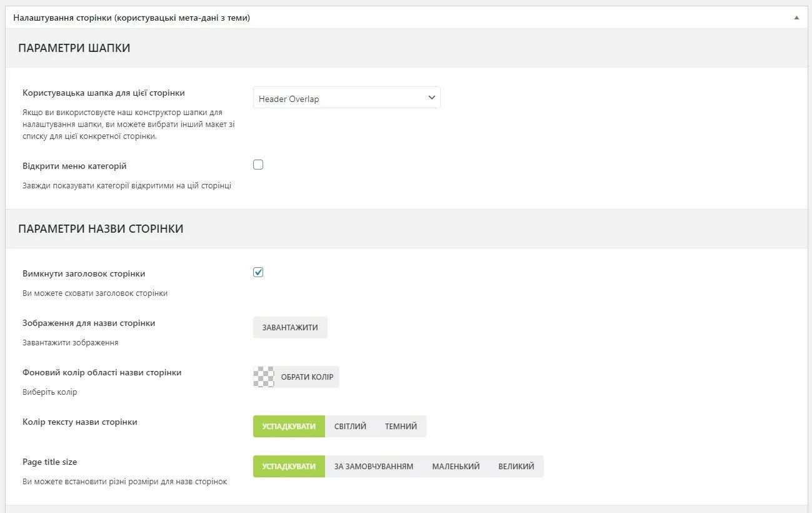This screenshot has height=513, width=812.
Task: Set page title size to ВЕЛИКИЙ
Action: 516,467
